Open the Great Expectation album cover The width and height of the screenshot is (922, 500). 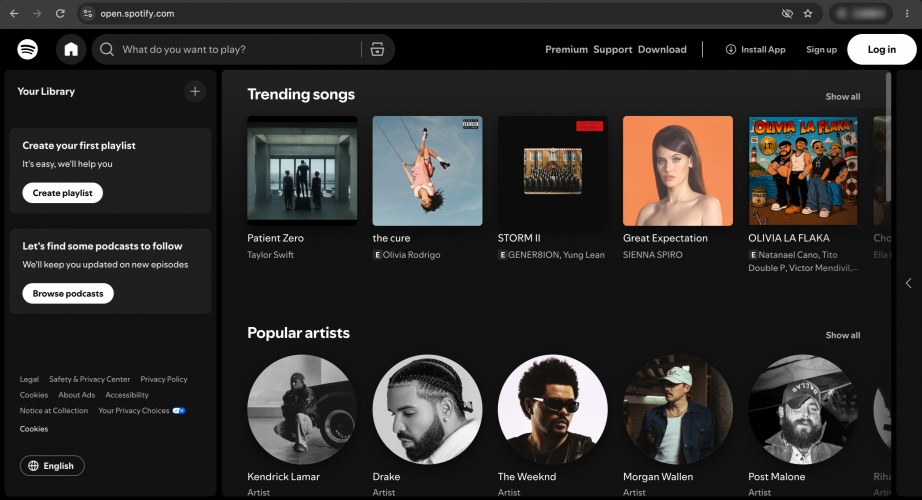pyautogui.click(x=678, y=171)
